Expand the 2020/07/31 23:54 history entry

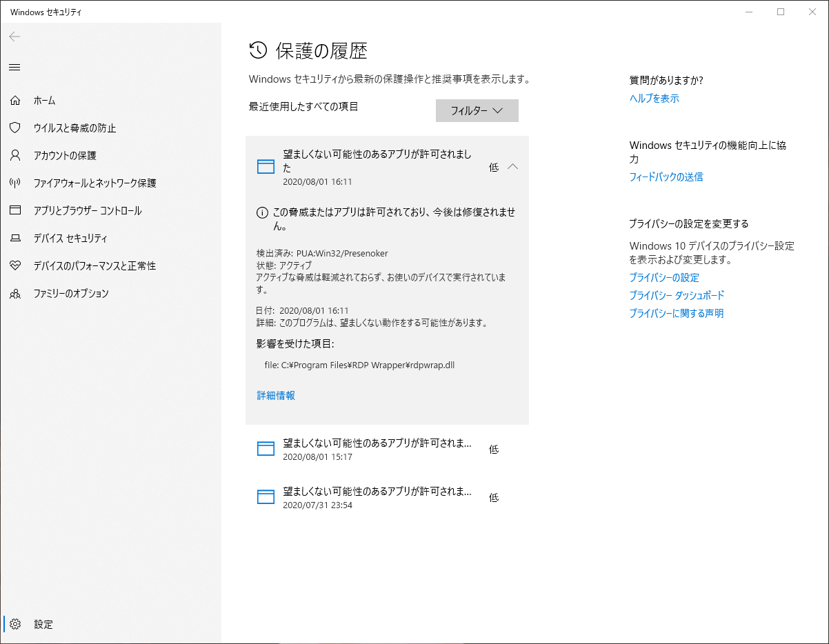387,497
